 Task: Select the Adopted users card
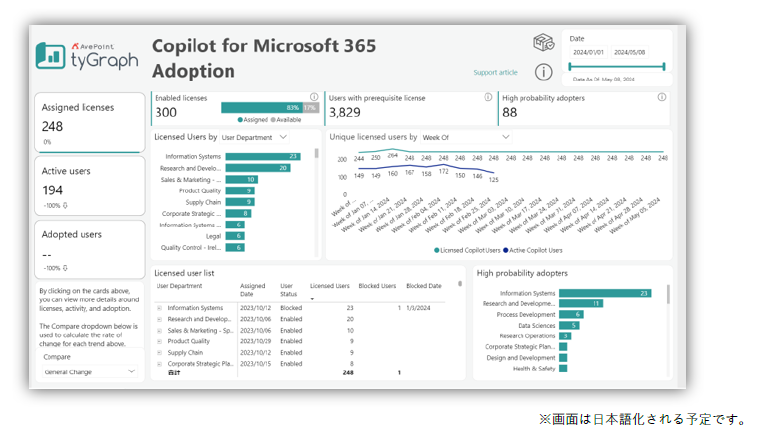(x=90, y=249)
